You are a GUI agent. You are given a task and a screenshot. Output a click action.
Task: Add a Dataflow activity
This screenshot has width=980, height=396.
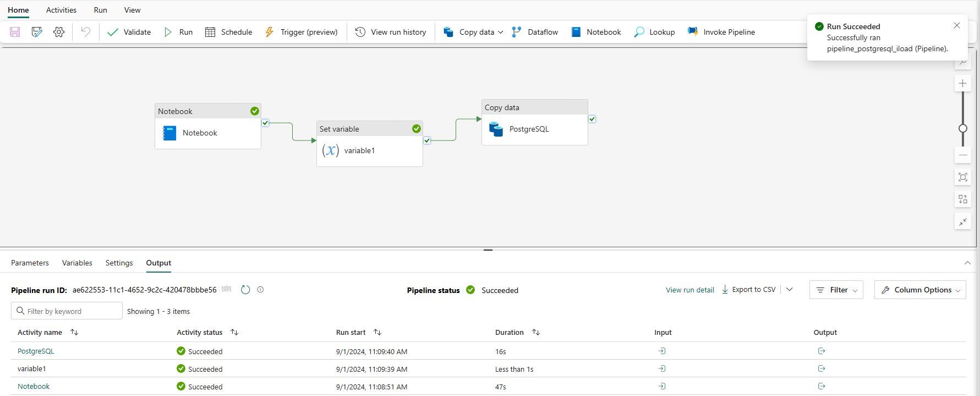click(535, 32)
